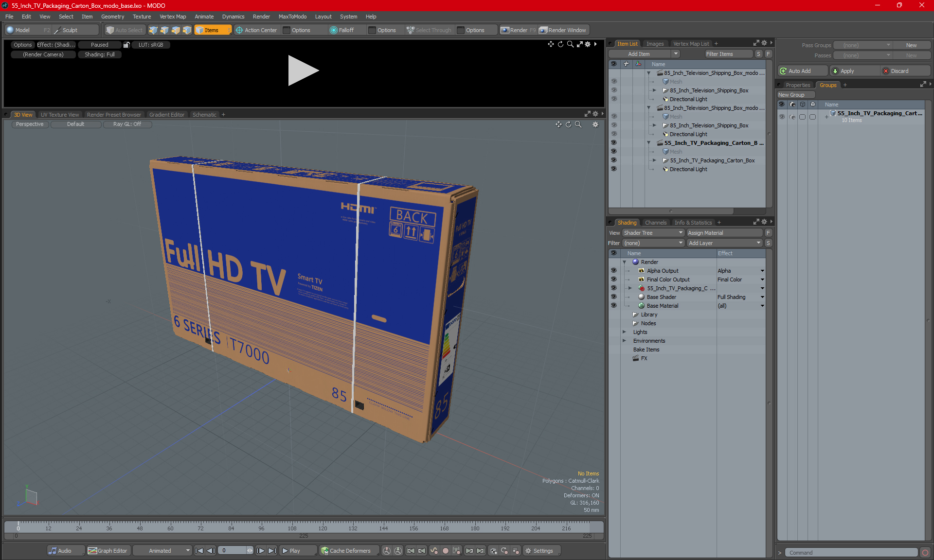
Task: Switch to Channels tab
Action: pos(656,223)
